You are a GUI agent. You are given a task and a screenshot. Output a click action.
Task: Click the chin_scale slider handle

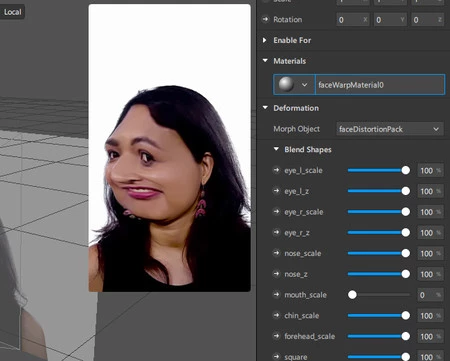pyautogui.click(x=406, y=315)
